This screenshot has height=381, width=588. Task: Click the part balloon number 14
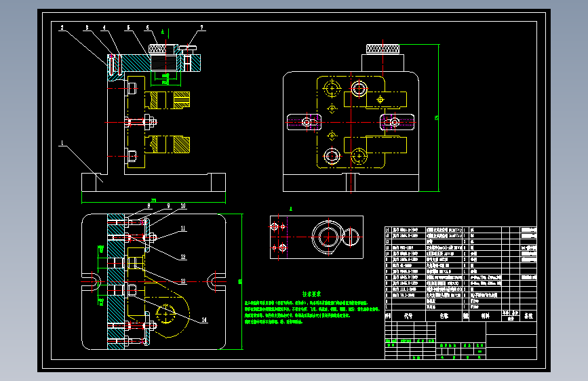tap(204, 320)
